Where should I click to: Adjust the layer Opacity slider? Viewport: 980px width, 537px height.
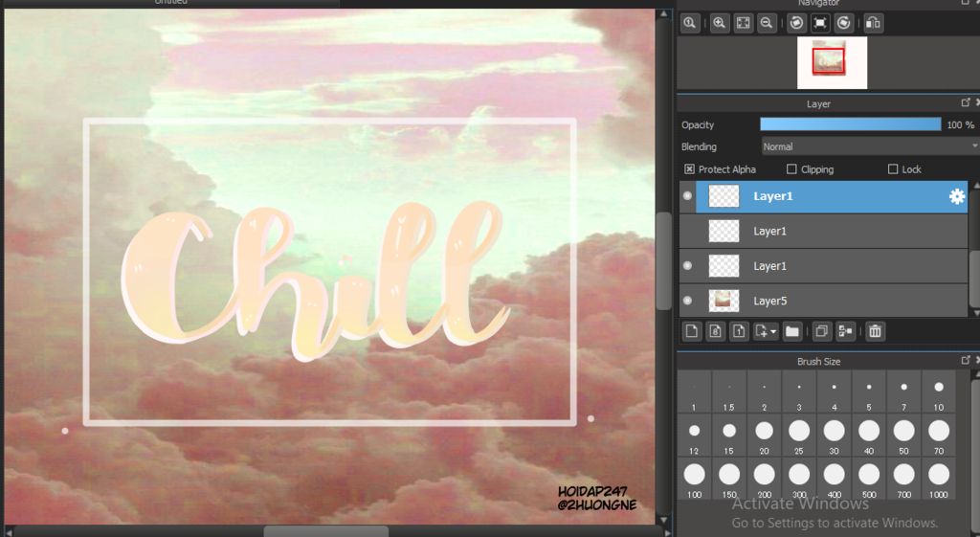pos(851,124)
